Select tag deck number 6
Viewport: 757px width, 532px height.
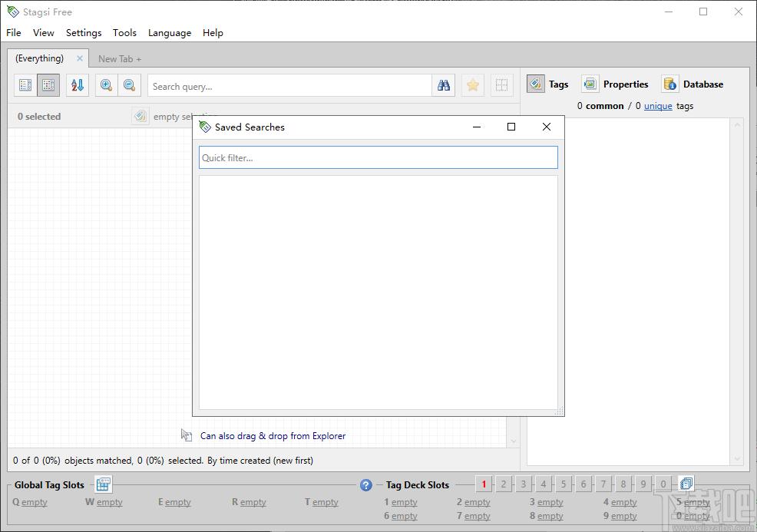(x=583, y=484)
